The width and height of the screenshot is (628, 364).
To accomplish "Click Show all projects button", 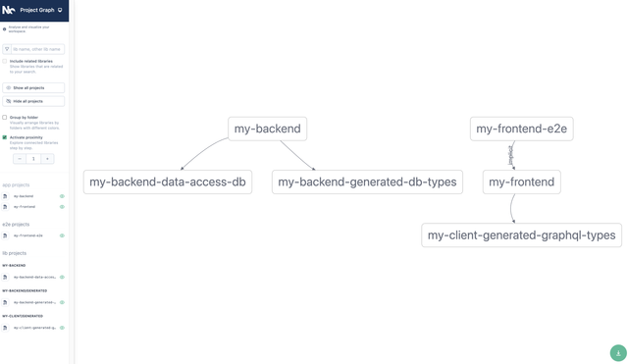I will [33, 87].
